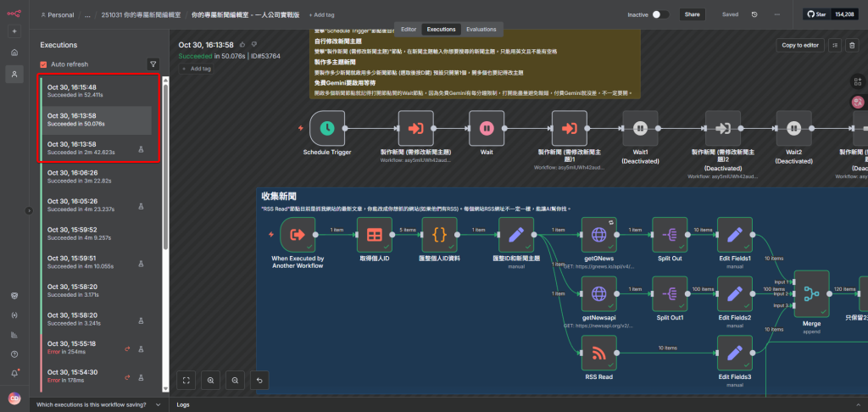Click flask icon on 15:59:51 execution
The height and width of the screenshot is (412, 868).
click(141, 263)
